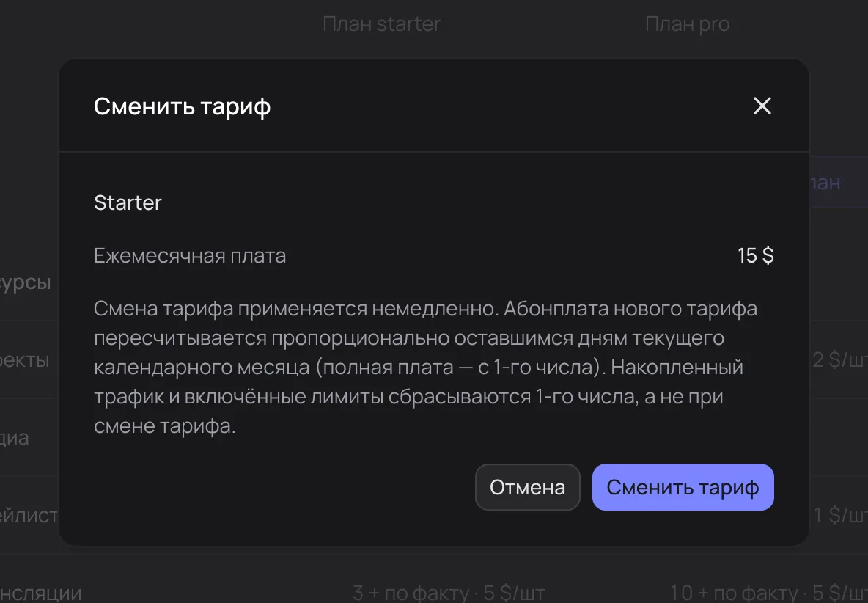
Task: Click the tariff change explanation paragraph
Action: click(x=425, y=367)
